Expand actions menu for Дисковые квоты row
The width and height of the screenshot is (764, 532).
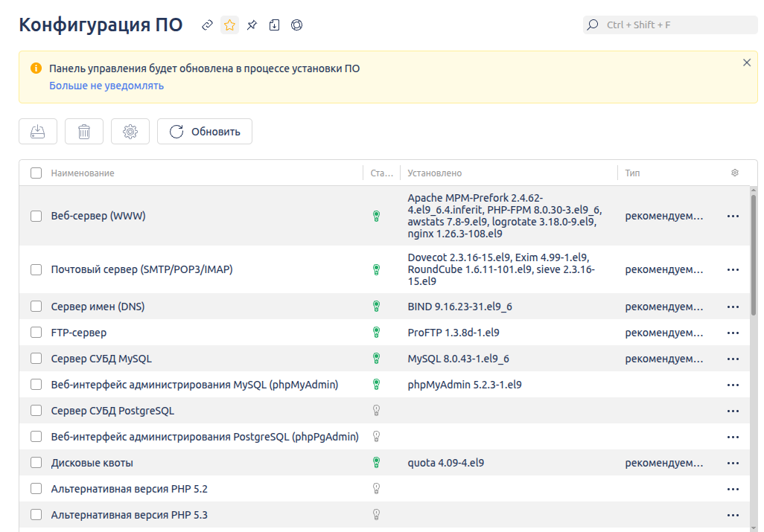pyautogui.click(x=733, y=463)
